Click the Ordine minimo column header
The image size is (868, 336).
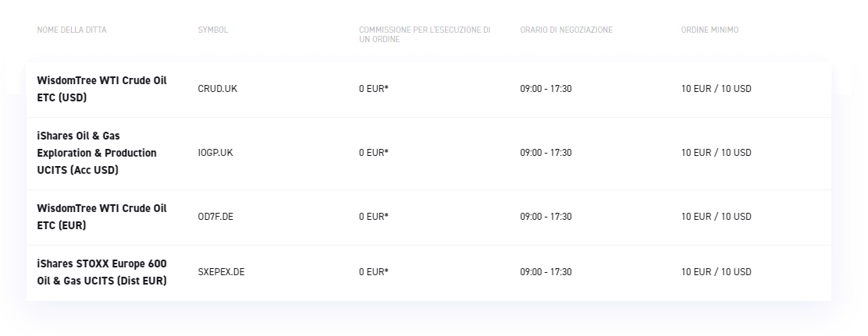pyautogui.click(x=710, y=30)
